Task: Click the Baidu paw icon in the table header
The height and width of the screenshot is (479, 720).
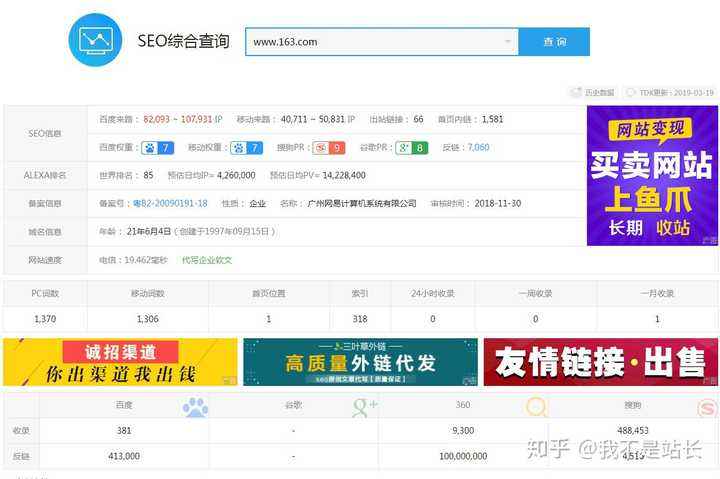Action: (195, 407)
